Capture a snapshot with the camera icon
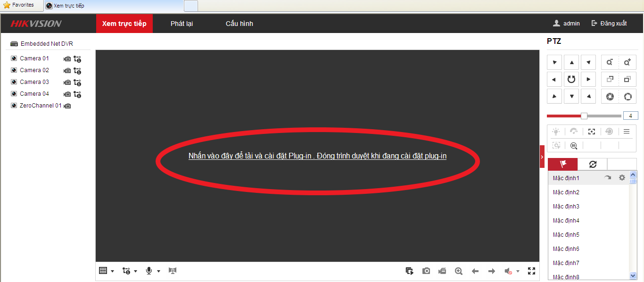 click(426, 271)
